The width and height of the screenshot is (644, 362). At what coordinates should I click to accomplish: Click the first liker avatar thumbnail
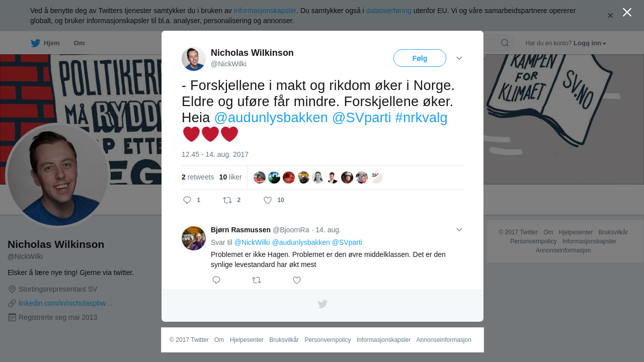click(260, 177)
